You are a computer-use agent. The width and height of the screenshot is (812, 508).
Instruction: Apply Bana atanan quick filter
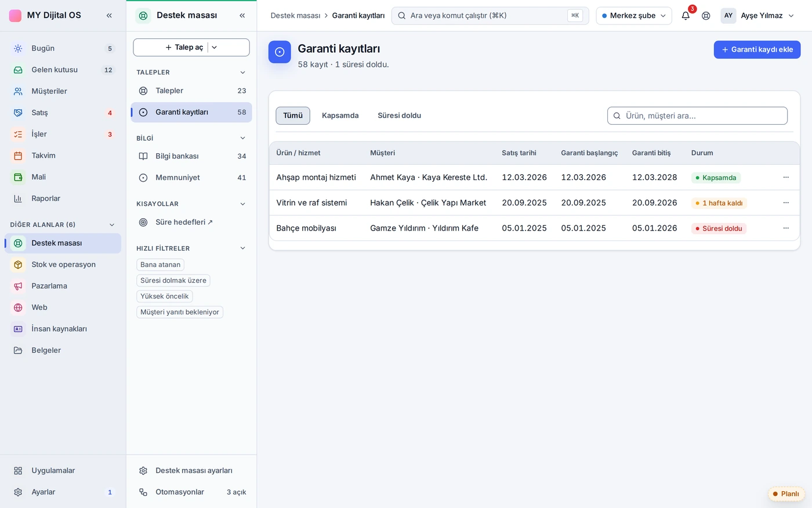coord(160,265)
